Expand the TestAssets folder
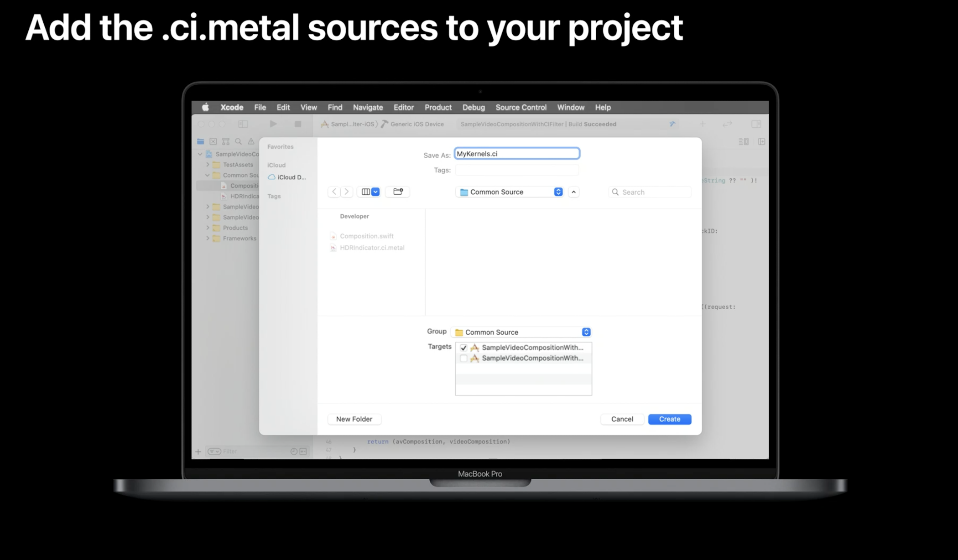Screen dimensions: 958x560 pos(208,165)
